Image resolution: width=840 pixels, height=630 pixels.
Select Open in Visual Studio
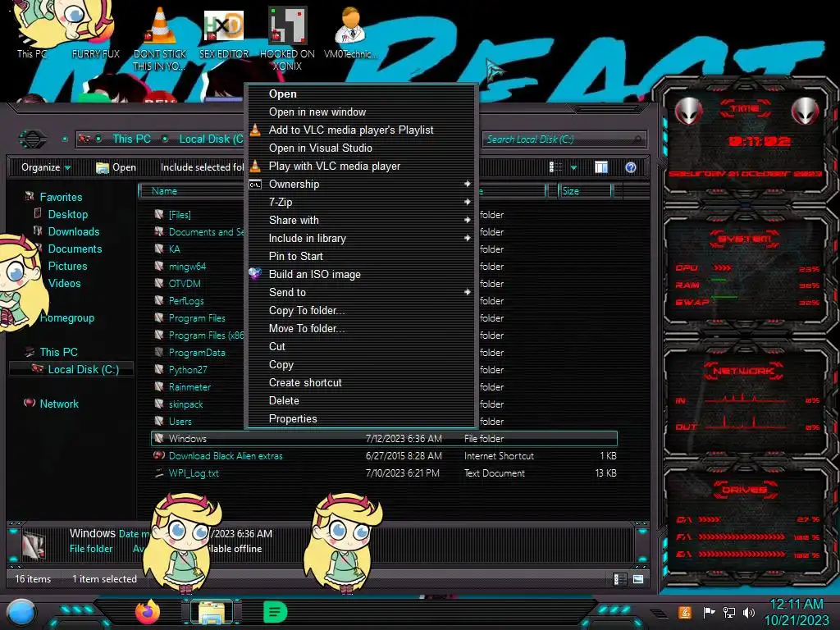362,148
